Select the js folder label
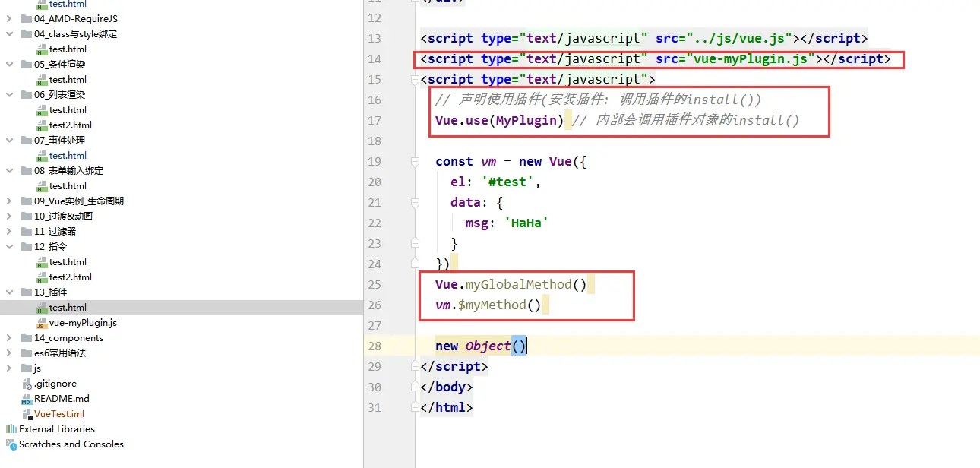Screen dimensions: 980x468 click(x=38, y=368)
